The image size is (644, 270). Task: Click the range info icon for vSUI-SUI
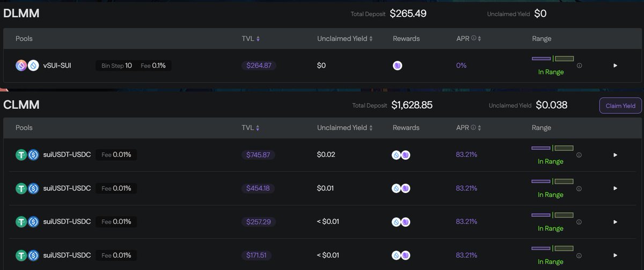pyautogui.click(x=579, y=66)
